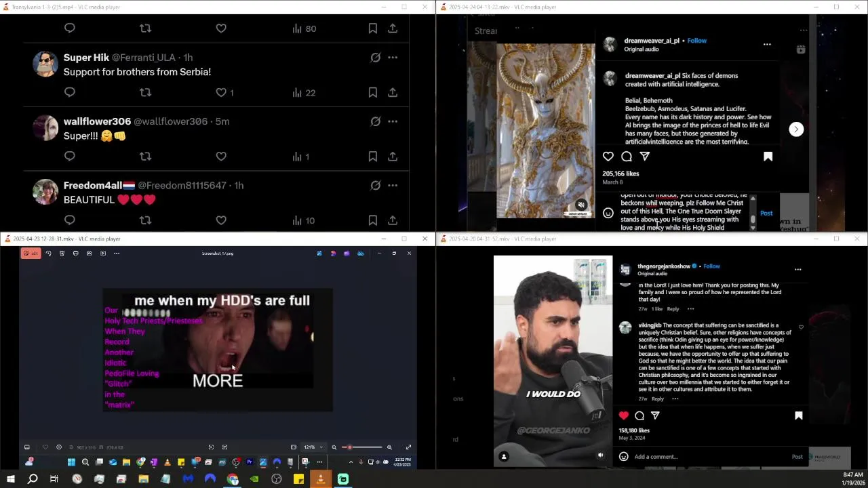Comment on thegeorgejankoshow post

point(639,415)
